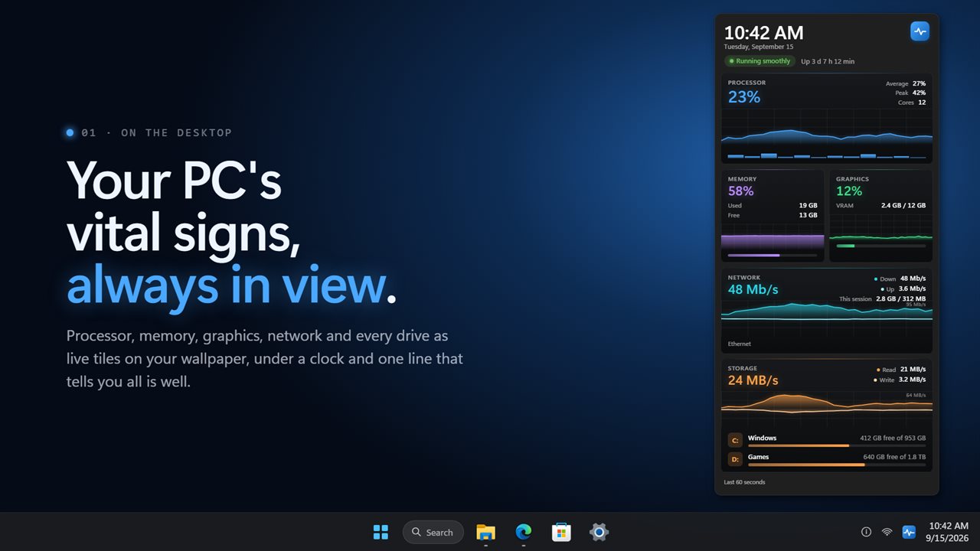Click the Processor "23%" reading
980x551 pixels.
(744, 97)
